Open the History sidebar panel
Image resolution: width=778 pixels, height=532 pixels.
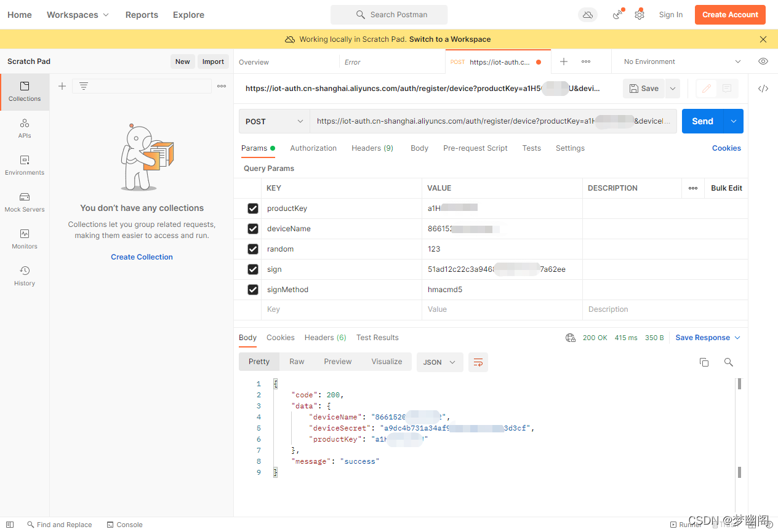click(x=25, y=276)
